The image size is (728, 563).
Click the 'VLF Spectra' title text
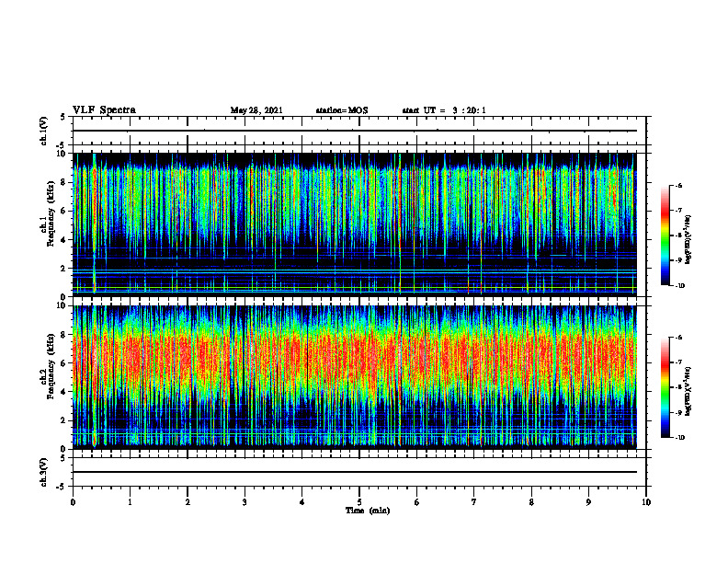point(104,110)
